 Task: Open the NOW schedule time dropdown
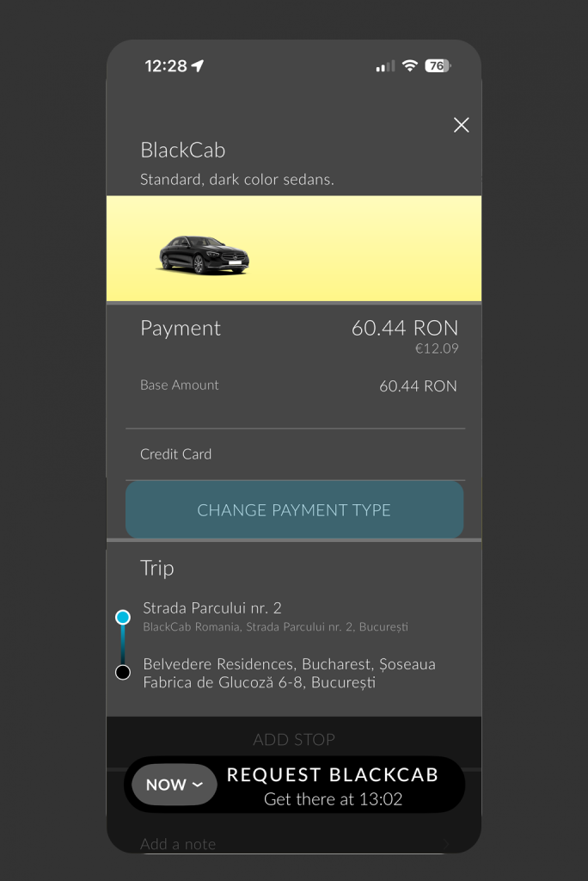point(175,785)
